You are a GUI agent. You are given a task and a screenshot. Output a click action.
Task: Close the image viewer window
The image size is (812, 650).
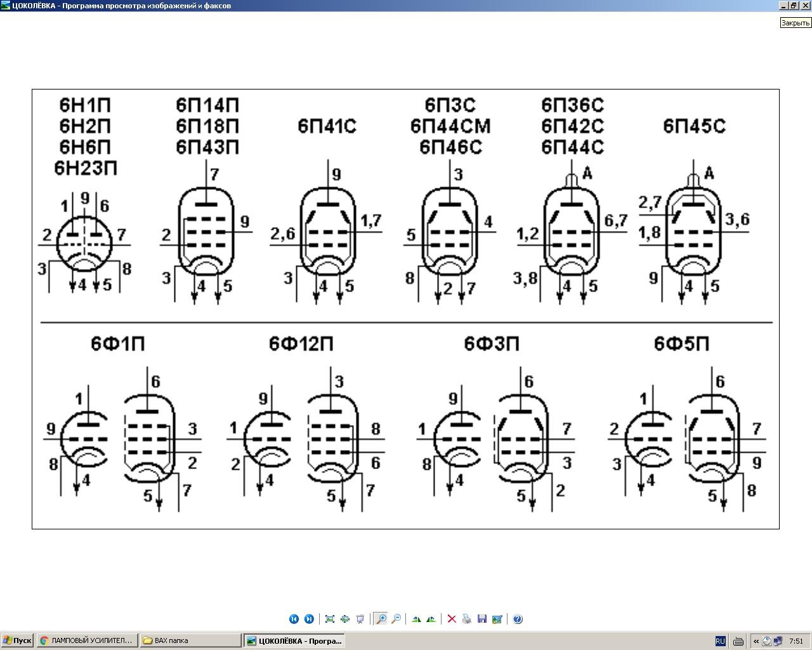coord(805,5)
